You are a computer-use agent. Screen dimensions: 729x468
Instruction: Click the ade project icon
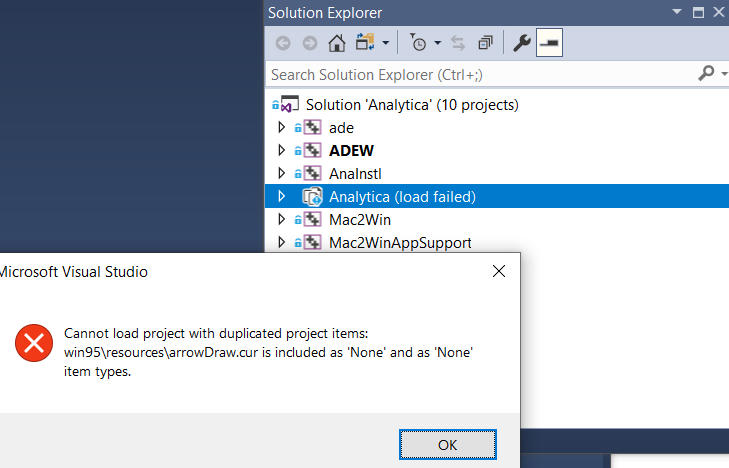312,127
